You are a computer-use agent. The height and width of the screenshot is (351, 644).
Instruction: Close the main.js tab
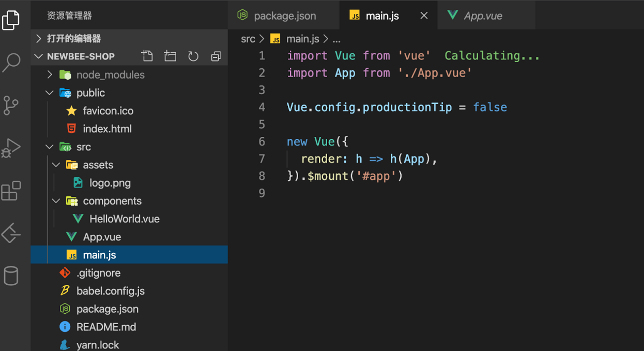pos(424,16)
